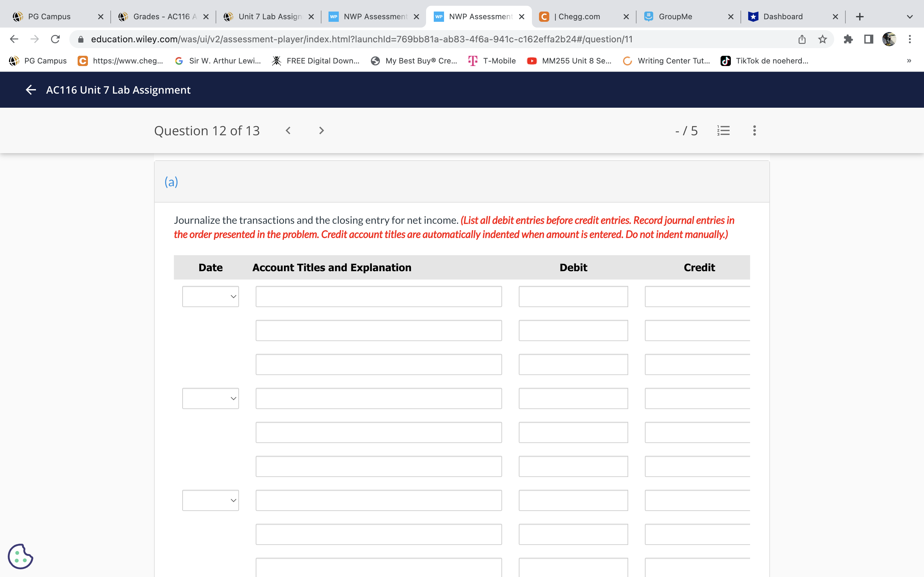Click the padlock icon in the address bar

pos(81,39)
